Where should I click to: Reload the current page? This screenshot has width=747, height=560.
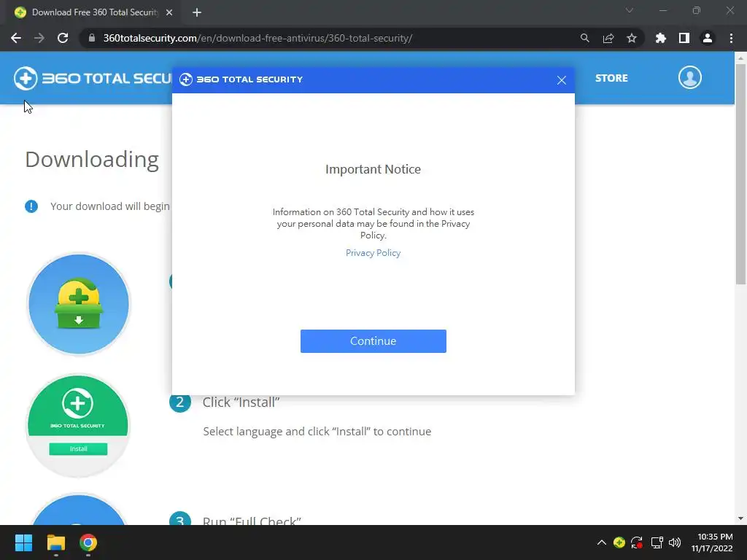[x=63, y=38]
